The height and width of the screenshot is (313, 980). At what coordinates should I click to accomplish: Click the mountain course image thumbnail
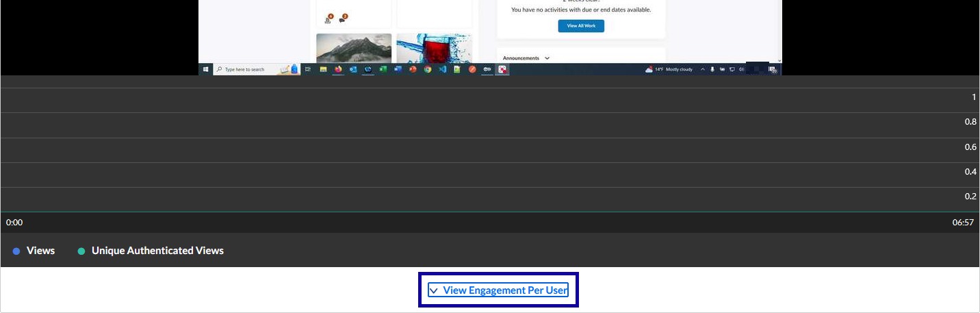pyautogui.click(x=354, y=48)
